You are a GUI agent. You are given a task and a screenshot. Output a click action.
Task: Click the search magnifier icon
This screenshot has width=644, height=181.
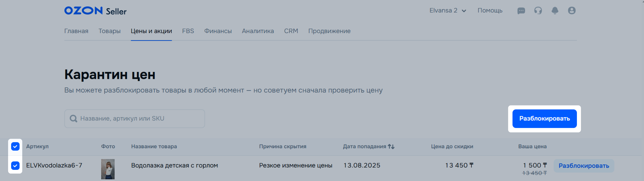74,118
